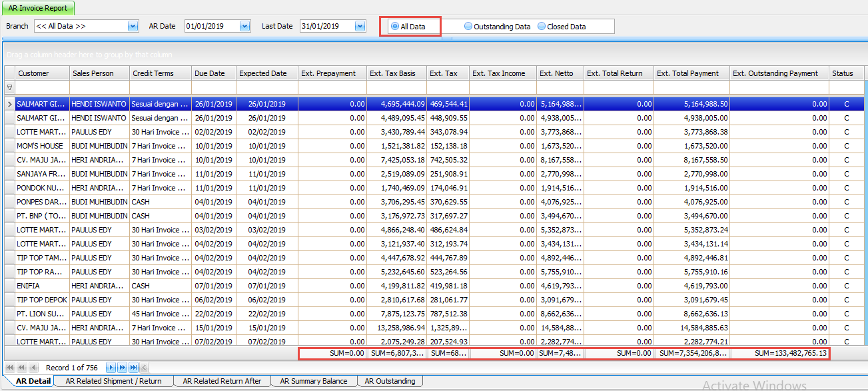Sort by the Expected Date column header
The width and height of the screenshot is (868, 391).
[267, 73]
